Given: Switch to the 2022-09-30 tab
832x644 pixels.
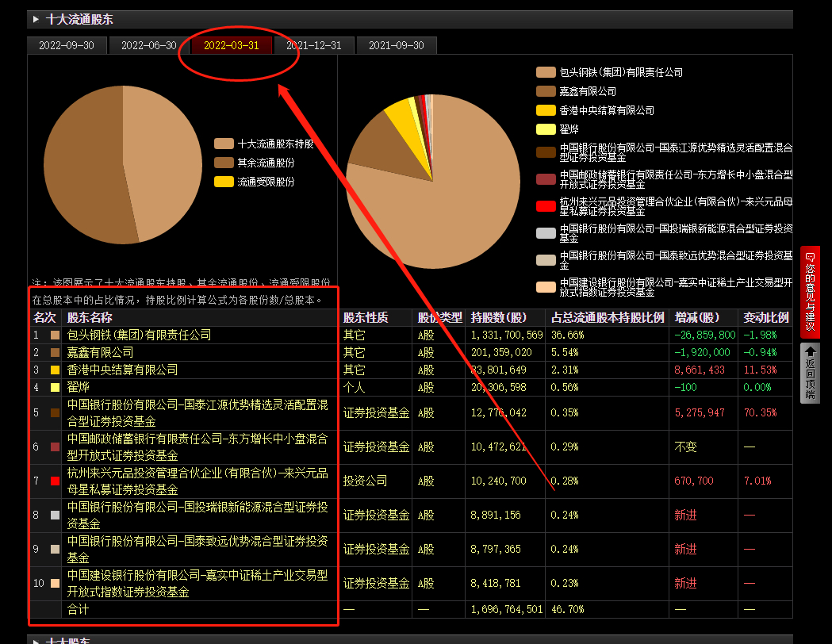Looking at the screenshot, I should pos(67,45).
